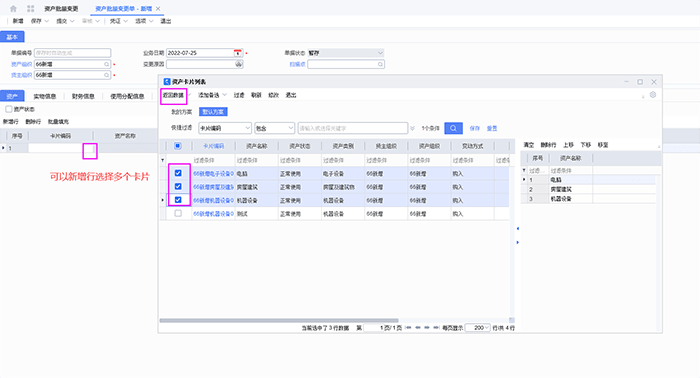This screenshot has height=378, width=700.
Task: Switch to the 资产批量变更 tab
Action: click(x=61, y=8)
